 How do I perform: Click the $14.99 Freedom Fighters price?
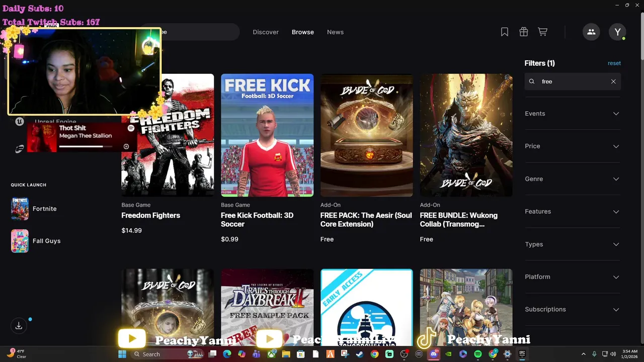pos(131,231)
